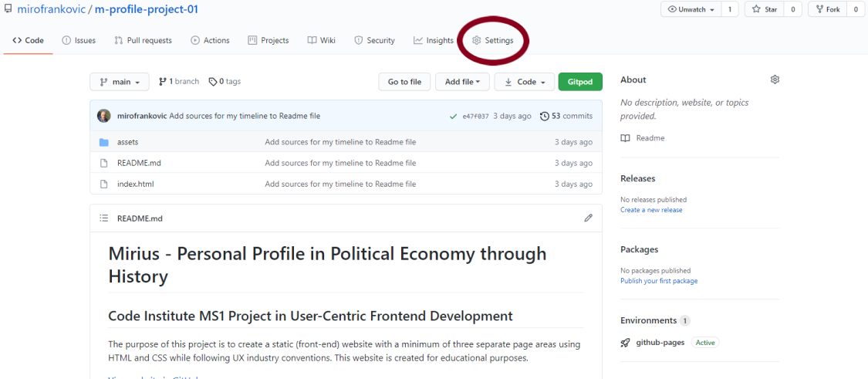The width and height of the screenshot is (868, 379).
Task: Open the Wiki tab
Action: point(321,40)
